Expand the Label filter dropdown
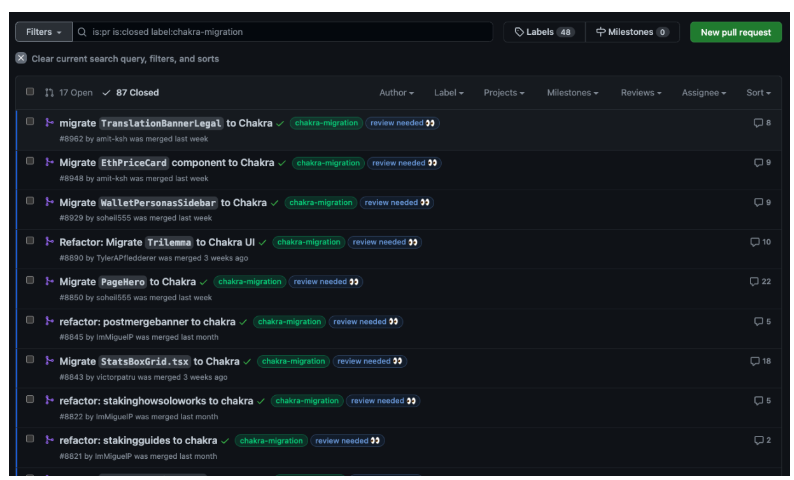The width and height of the screenshot is (794, 480). pos(449,93)
